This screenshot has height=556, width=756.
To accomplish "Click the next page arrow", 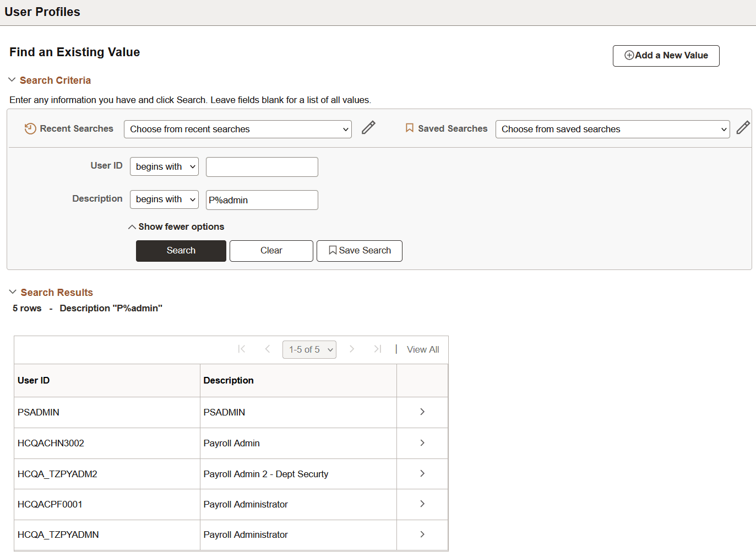I will [x=352, y=349].
